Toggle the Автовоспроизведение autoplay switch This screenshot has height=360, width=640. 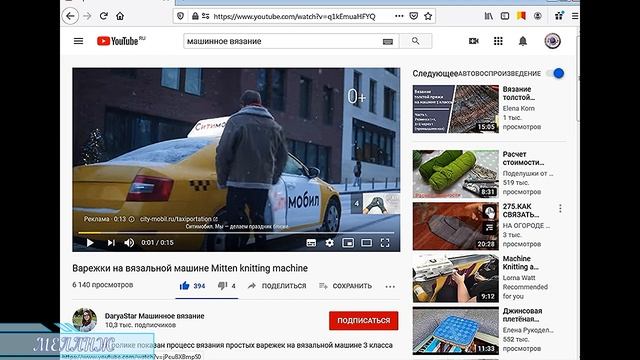click(556, 73)
